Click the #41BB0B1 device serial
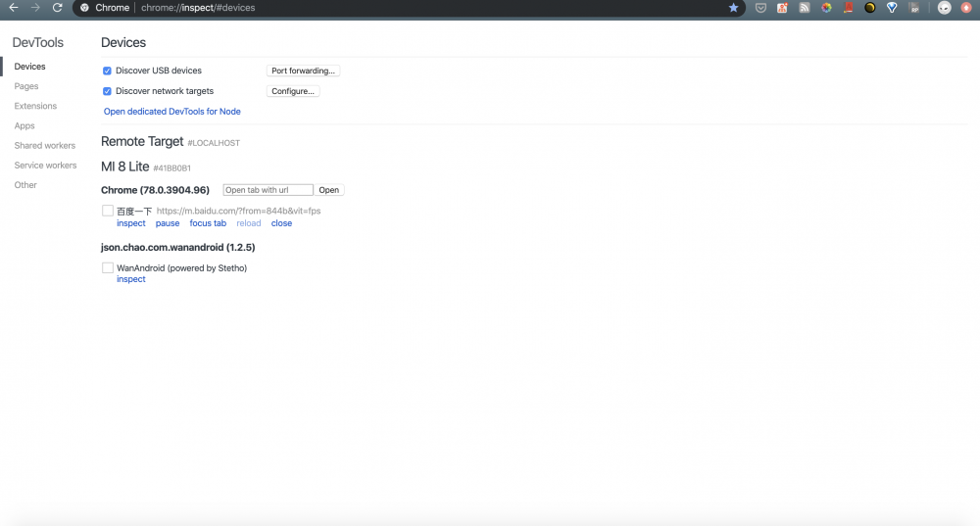980x526 pixels. (171, 168)
